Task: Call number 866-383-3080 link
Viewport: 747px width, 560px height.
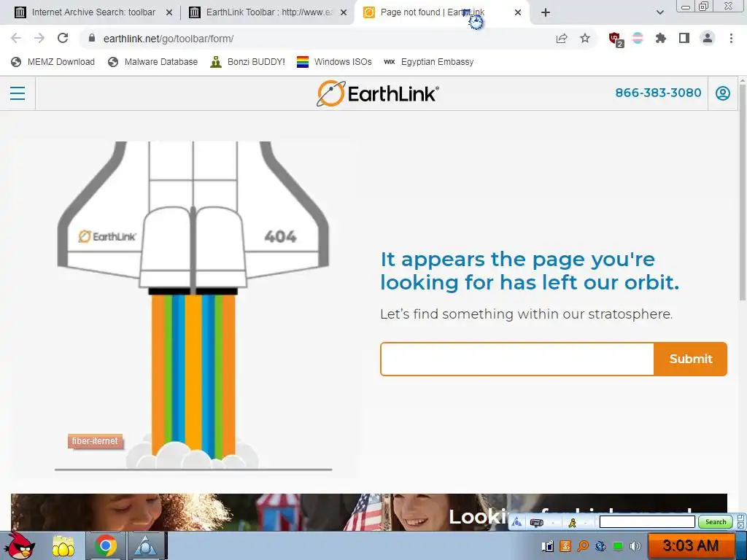Action: tap(658, 93)
